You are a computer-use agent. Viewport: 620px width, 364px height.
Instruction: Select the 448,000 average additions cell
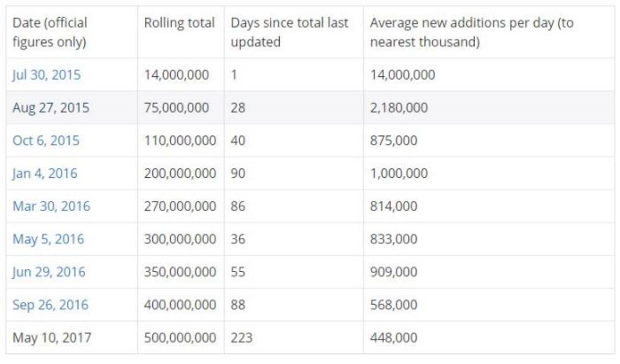(x=394, y=338)
